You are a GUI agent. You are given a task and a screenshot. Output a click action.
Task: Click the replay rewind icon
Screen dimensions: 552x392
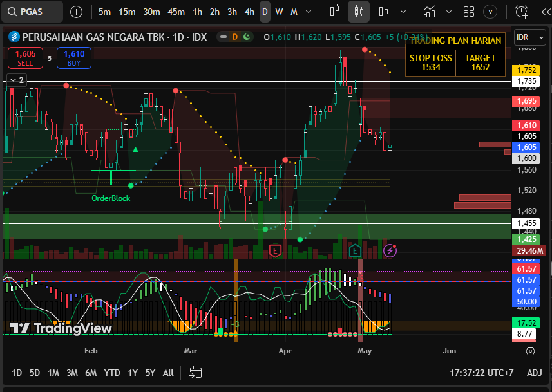[546, 12]
